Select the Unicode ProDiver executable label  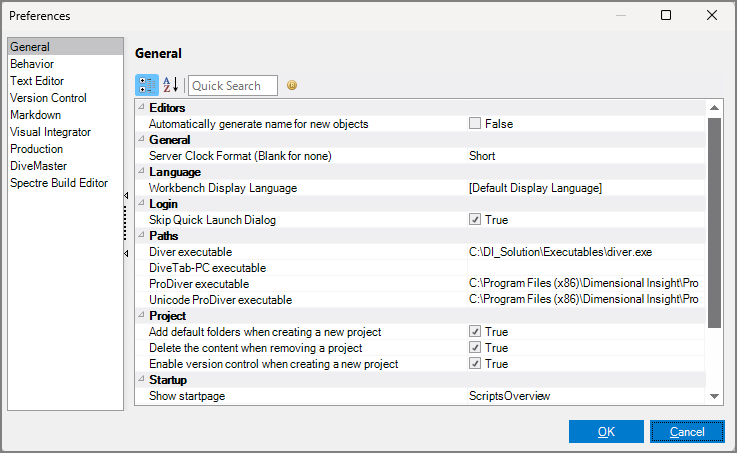(220, 300)
